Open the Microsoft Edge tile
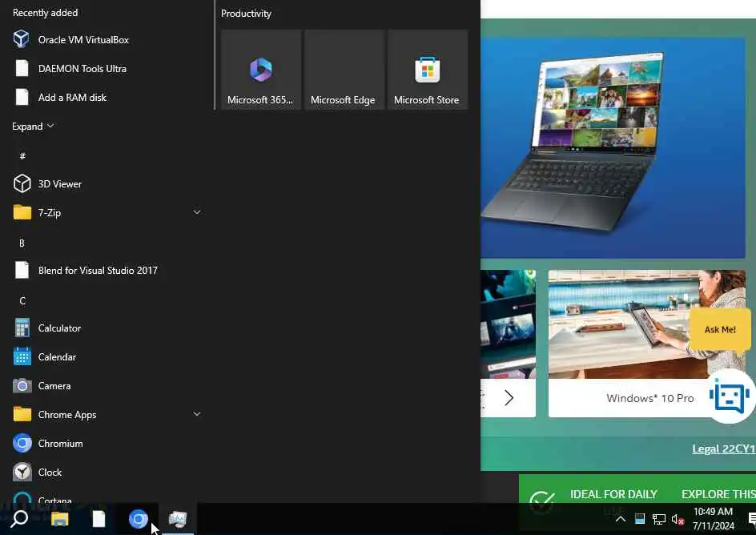 point(344,70)
